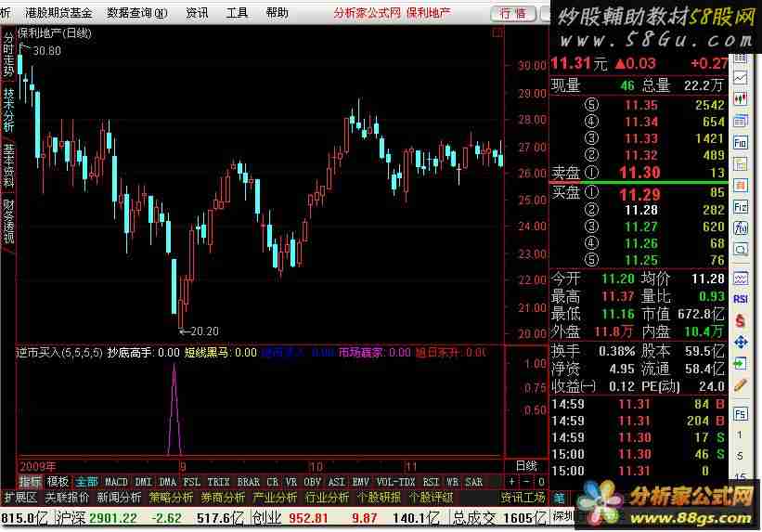Click the small square icon atop chart corner
The width and height of the screenshot is (762, 532).
pyautogui.click(x=497, y=33)
